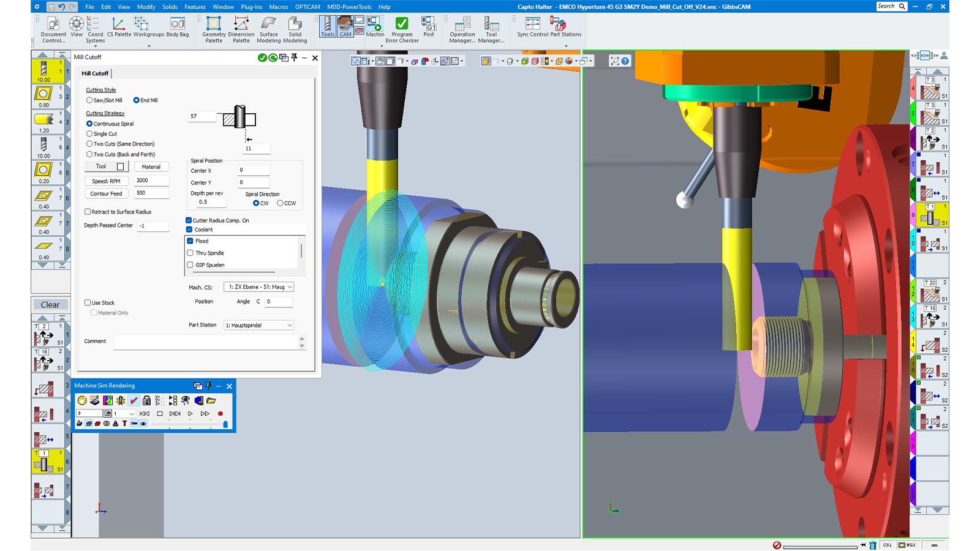
Task: Click the Clear button in the tool list
Action: (x=50, y=305)
